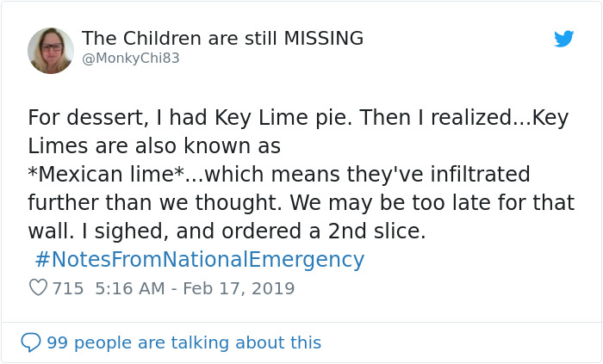Click the number 99 in the footer

click(57, 342)
